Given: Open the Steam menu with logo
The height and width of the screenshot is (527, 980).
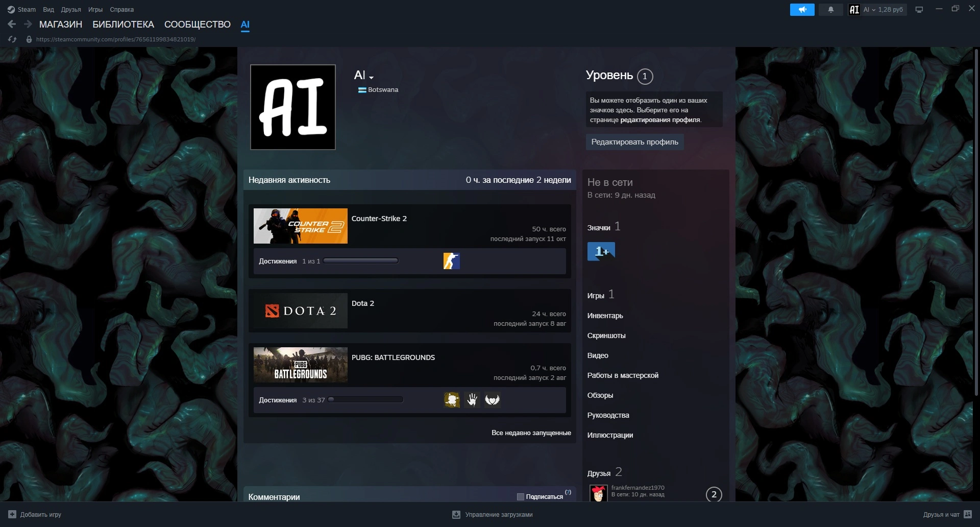Looking at the screenshot, I should (21, 10).
